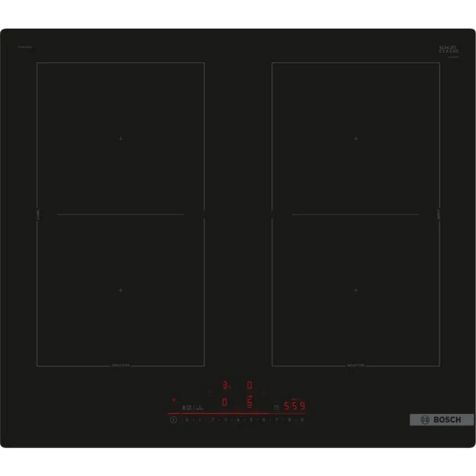This screenshot has width=476, height=476.
Task: Tap the right flex zone divider line
Action: click(x=356, y=215)
